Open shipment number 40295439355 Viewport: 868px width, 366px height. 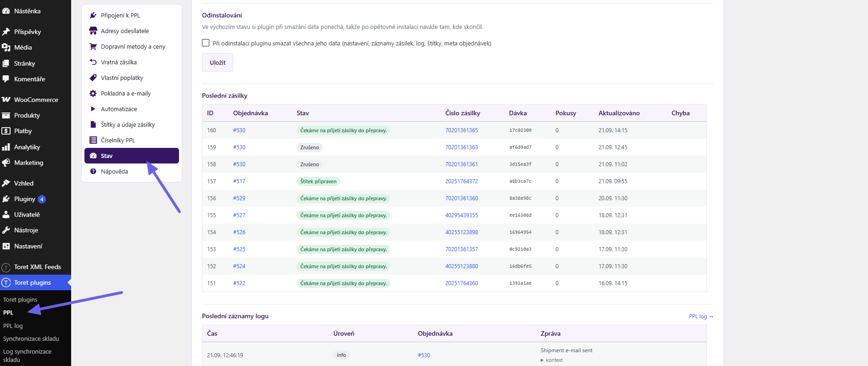pos(461,215)
